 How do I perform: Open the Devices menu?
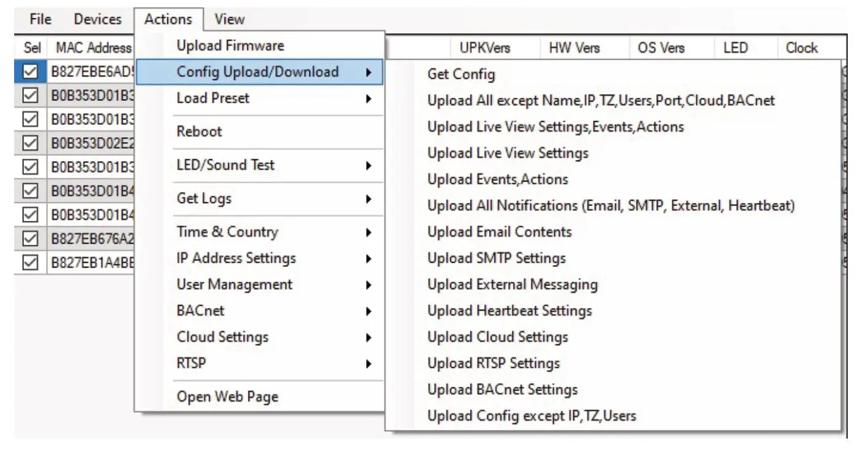(98, 19)
